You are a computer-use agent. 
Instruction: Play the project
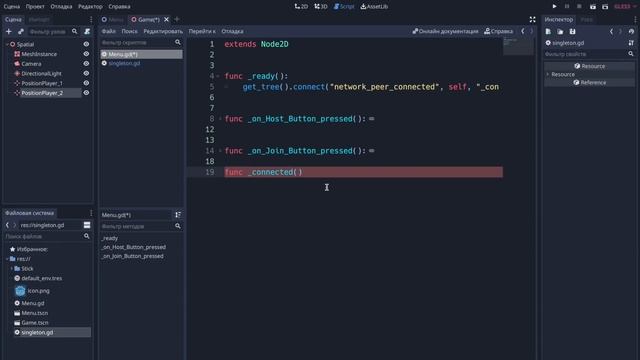(x=554, y=7)
